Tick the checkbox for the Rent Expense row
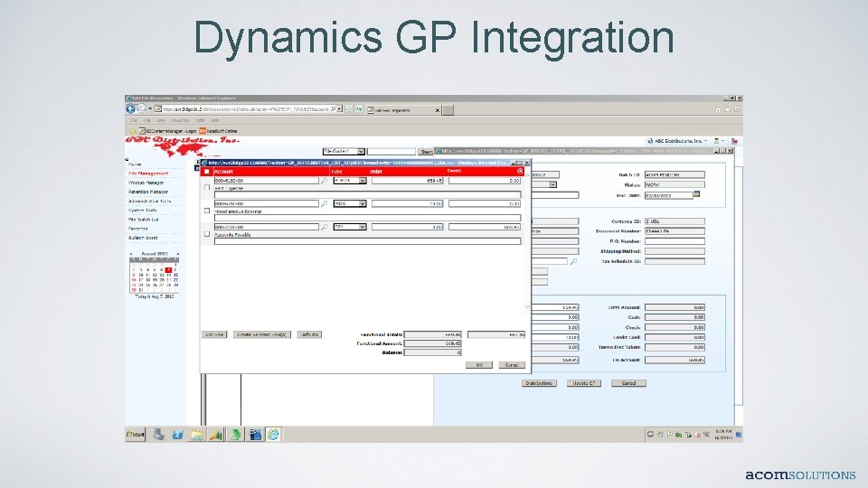Viewport: 868px width, 488px height. 207,188
